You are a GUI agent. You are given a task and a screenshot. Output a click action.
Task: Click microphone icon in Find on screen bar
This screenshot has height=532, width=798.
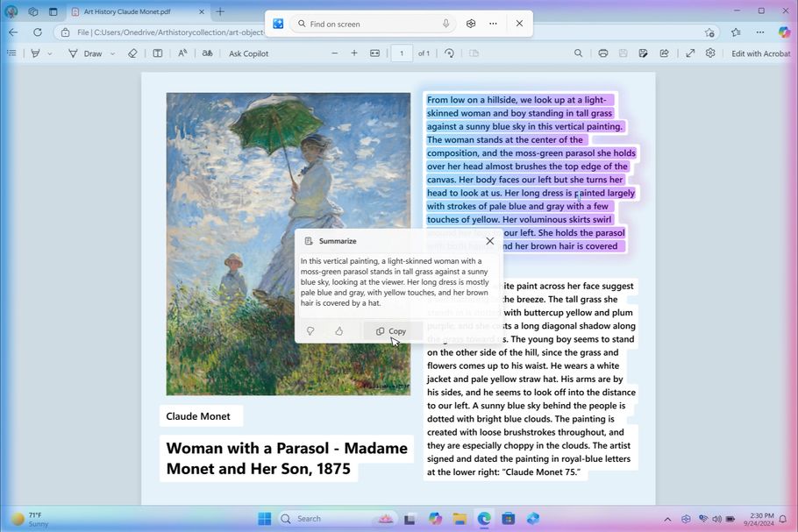445,24
